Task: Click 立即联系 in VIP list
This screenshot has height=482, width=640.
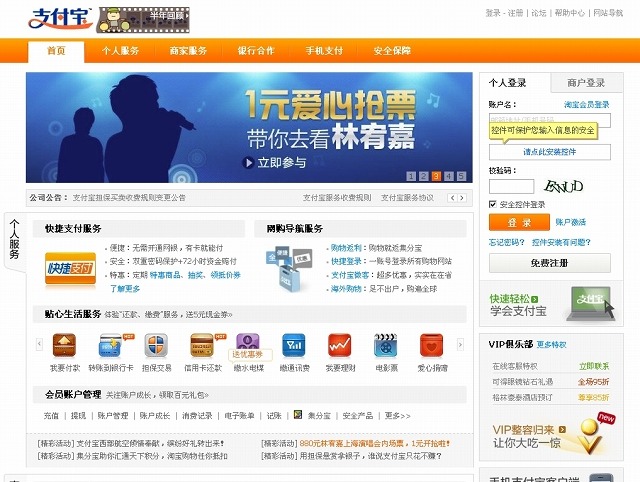Action: pos(594,366)
